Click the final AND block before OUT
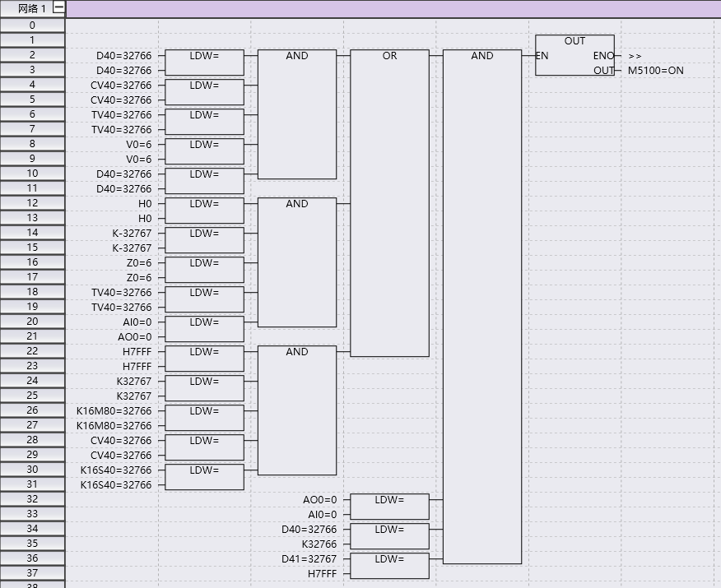721x588 pixels. [x=481, y=304]
